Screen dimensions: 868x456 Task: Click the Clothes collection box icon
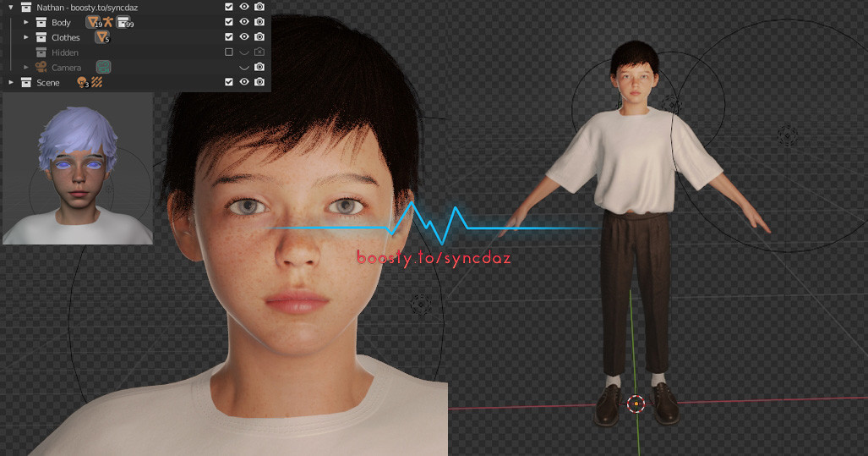[x=41, y=37]
